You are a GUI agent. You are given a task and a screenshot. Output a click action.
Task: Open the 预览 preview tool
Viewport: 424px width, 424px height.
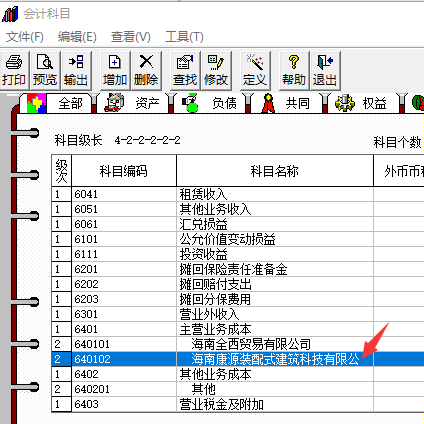tap(45, 71)
